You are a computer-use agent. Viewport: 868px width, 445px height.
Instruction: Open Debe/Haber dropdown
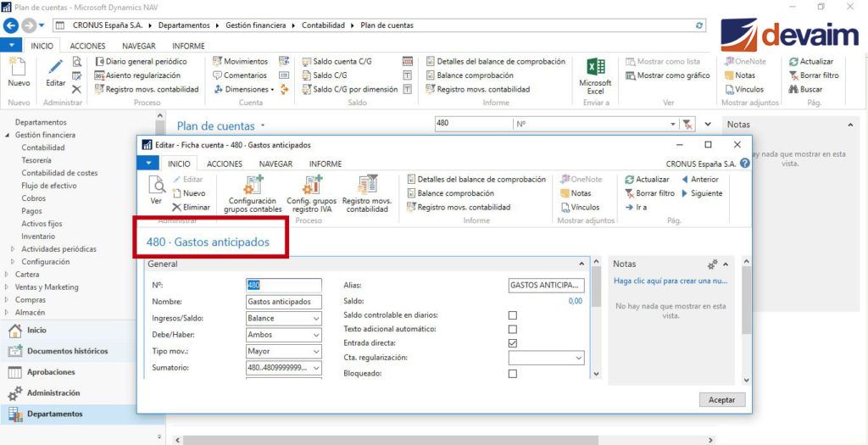tap(316, 335)
